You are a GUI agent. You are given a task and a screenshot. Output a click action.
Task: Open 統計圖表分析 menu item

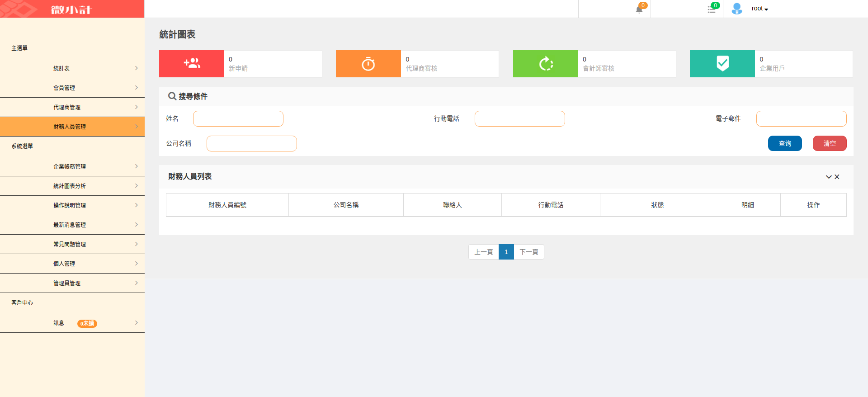[x=72, y=186]
